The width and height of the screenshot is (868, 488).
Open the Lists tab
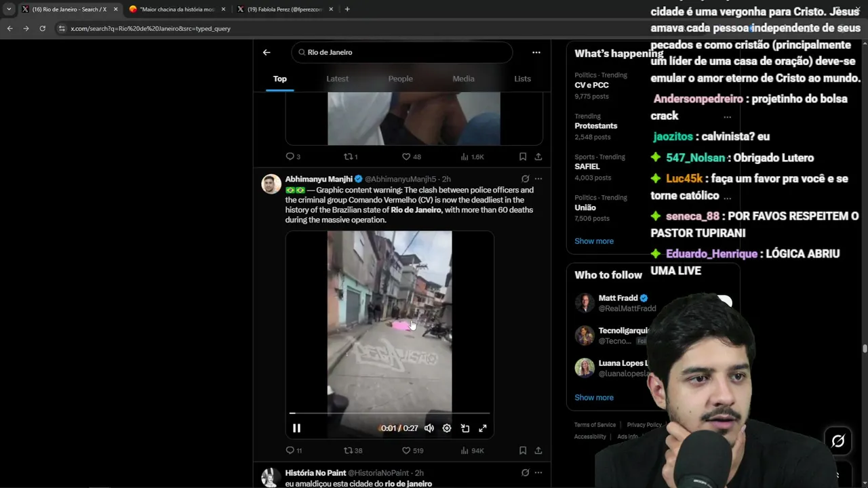click(522, 79)
